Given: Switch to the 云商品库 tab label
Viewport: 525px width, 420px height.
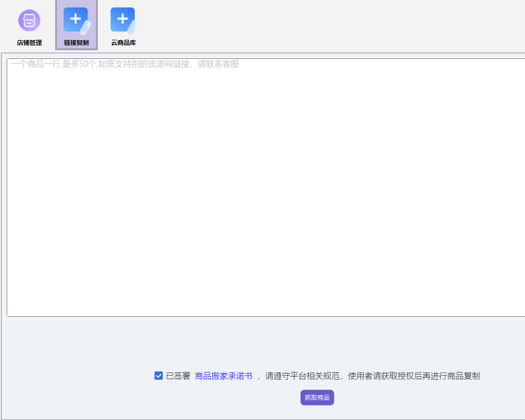Looking at the screenshot, I should pyautogui.click(x=123, y=43).
